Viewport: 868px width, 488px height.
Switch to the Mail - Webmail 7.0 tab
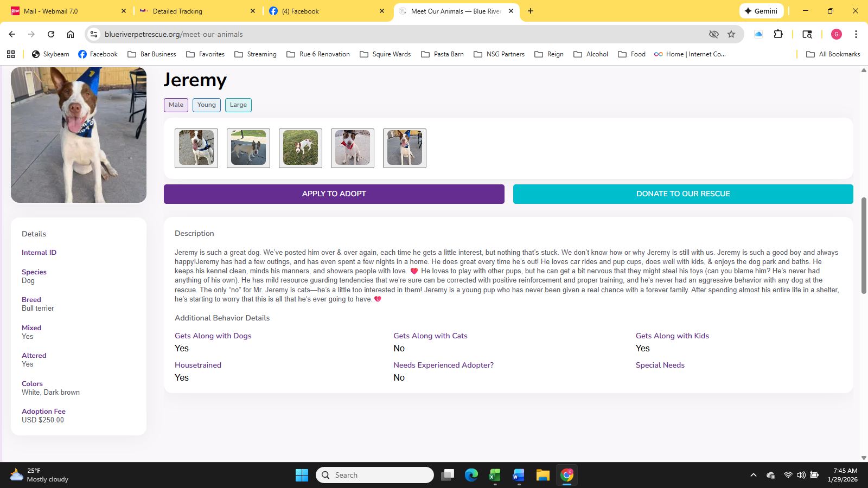pos(68,11)
